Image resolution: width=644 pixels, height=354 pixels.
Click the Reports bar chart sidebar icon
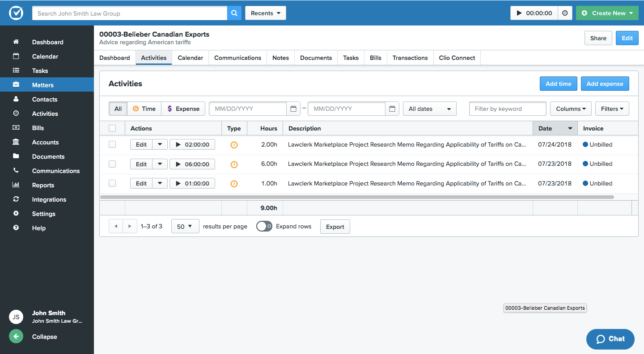pos(16,185)
